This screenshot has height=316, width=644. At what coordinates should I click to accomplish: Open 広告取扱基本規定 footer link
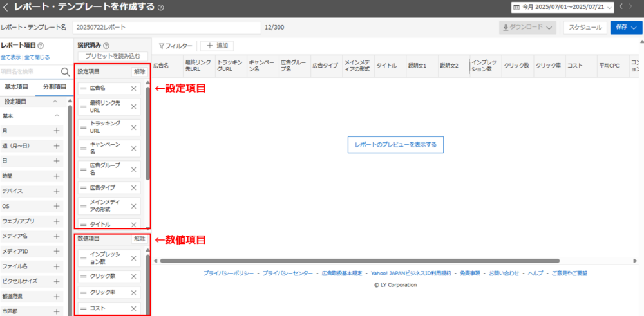click(x=342, y=273)
